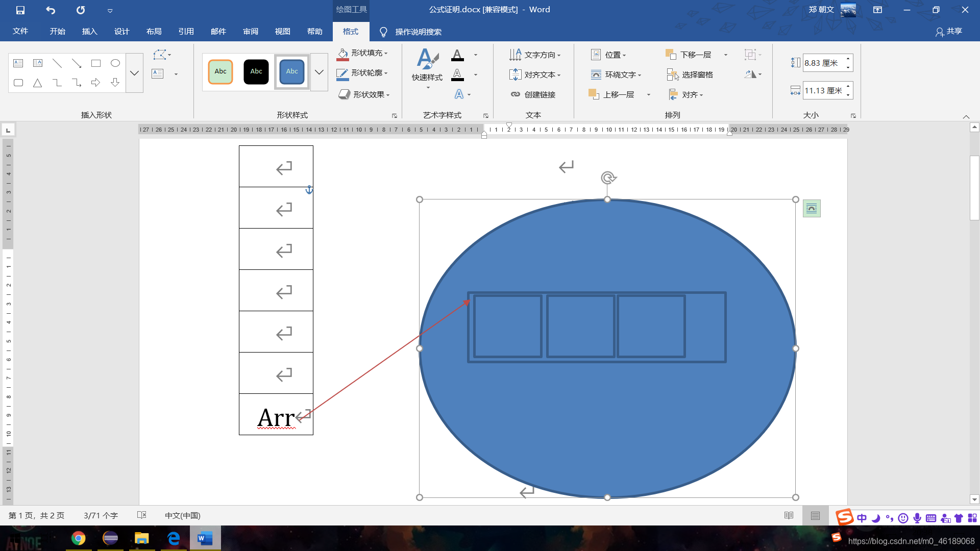Customize Quick Access Toolbar dropdown
The width and height of the screenshot is (980, 551).
110,10
